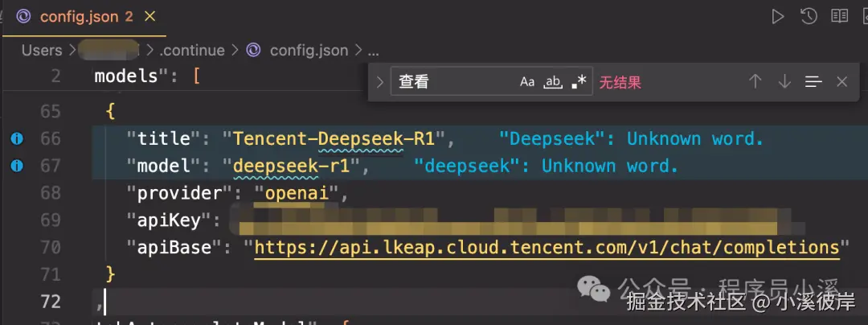
Task: Close the config.json tab
Action: coord(149,17)
